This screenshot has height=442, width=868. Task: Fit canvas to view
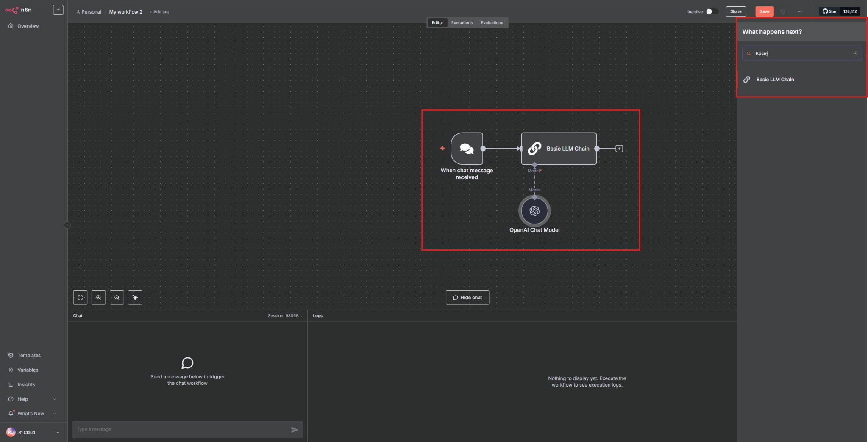pos(80,298)
